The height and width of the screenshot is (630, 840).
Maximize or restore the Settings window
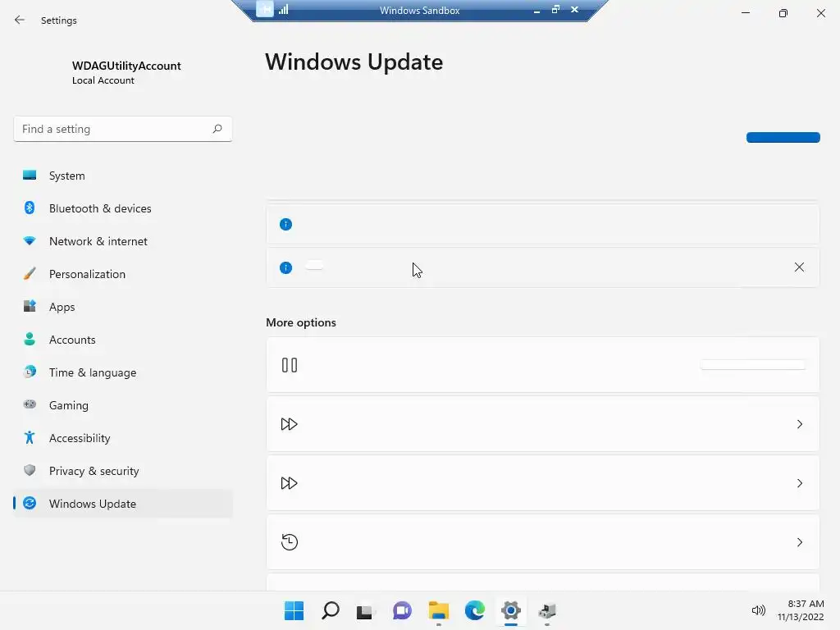(783, 13)
